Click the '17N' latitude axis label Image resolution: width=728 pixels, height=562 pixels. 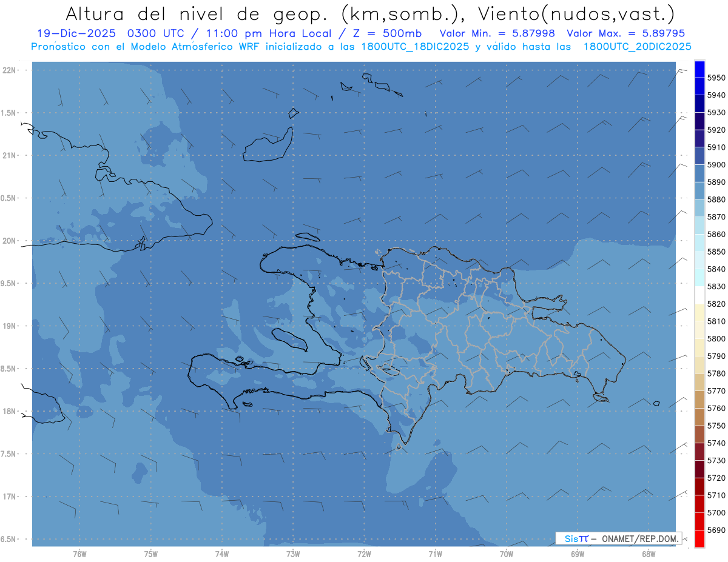coord(8,497)
